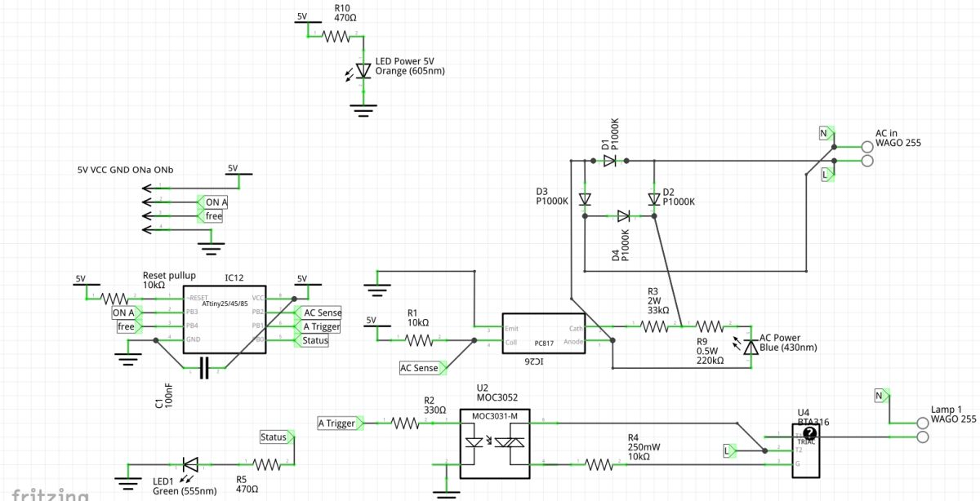Select the 'Lamp 1 WAGO 255' label text
980x501 pixels.
click(x=954, y=415)
